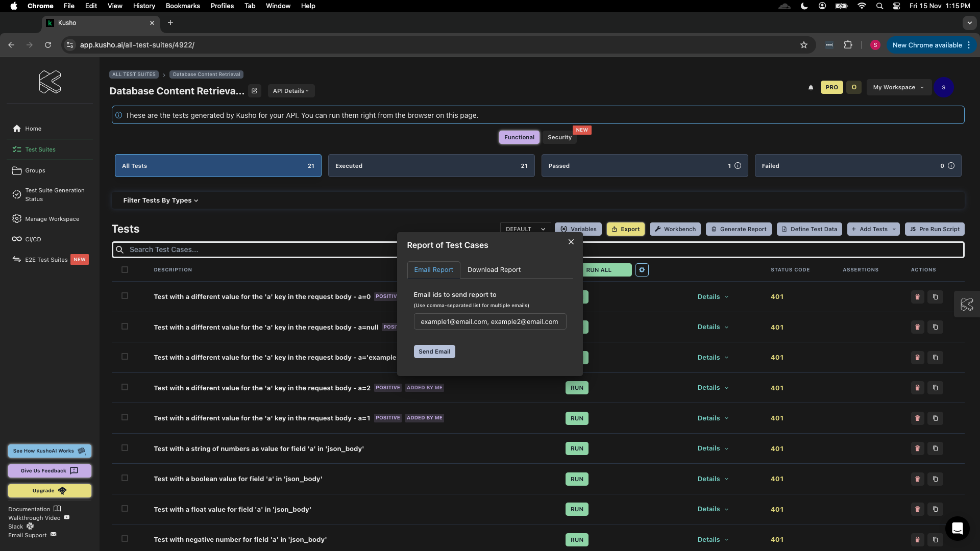Select the Email Report tab
The image size is (980, 551).
click(x=433, y=270)
